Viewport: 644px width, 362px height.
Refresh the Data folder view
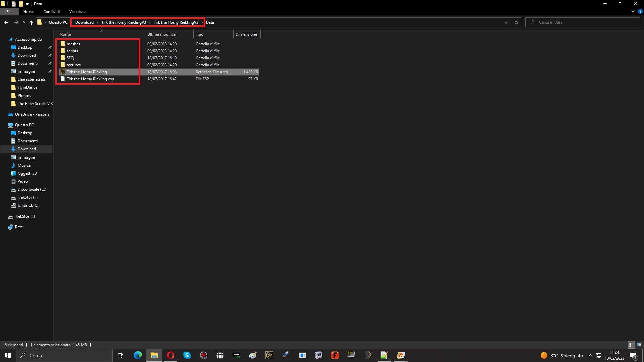(x=516, y=22)
